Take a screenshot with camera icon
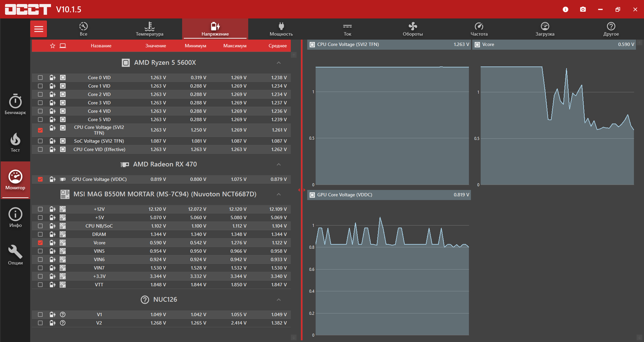 [583, 9]
